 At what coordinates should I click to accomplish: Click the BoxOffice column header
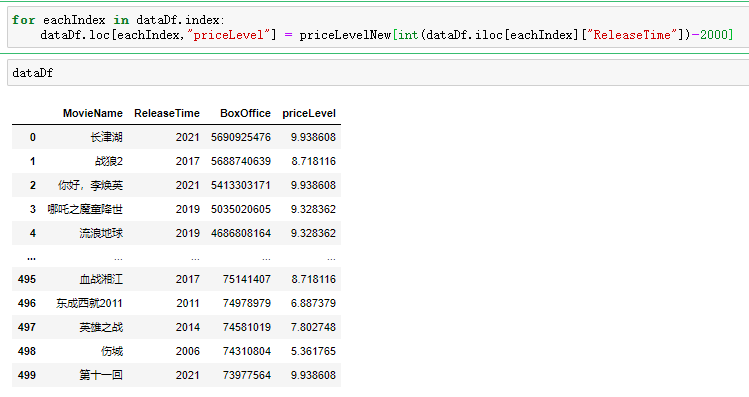click(245, 113)
